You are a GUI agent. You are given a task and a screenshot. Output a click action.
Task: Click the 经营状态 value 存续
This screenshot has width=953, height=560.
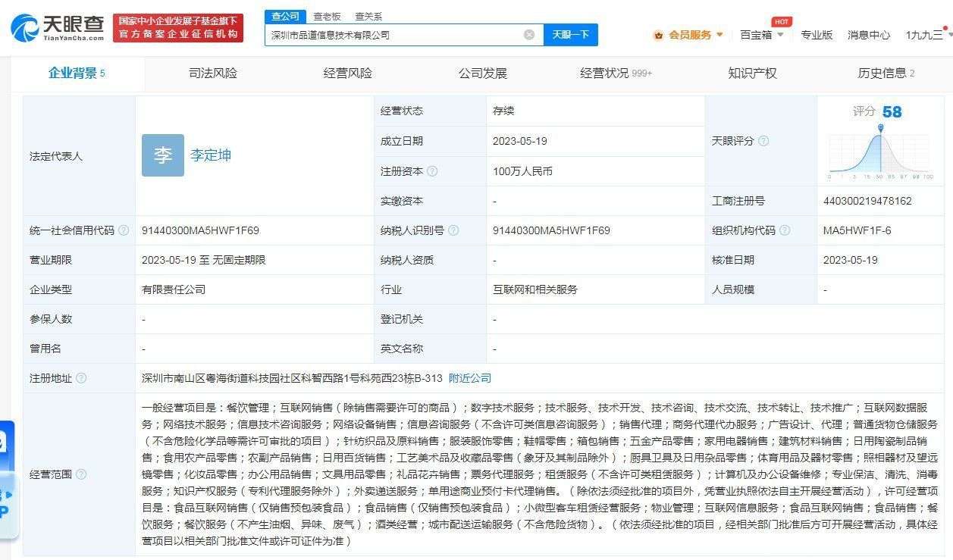[x=503, y=111]
